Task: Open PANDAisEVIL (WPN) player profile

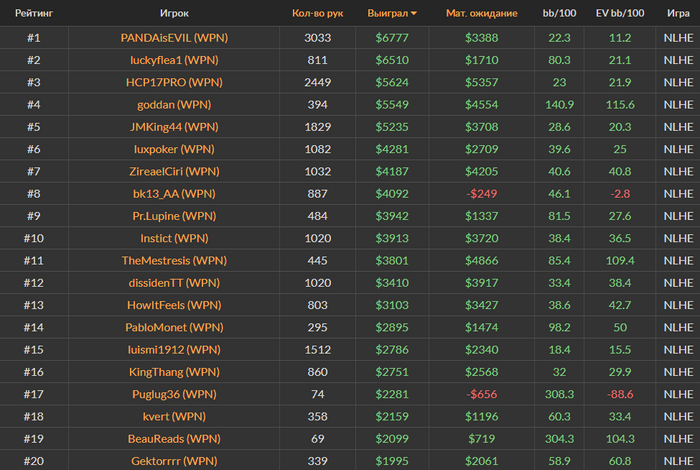Action: (174, 37)
